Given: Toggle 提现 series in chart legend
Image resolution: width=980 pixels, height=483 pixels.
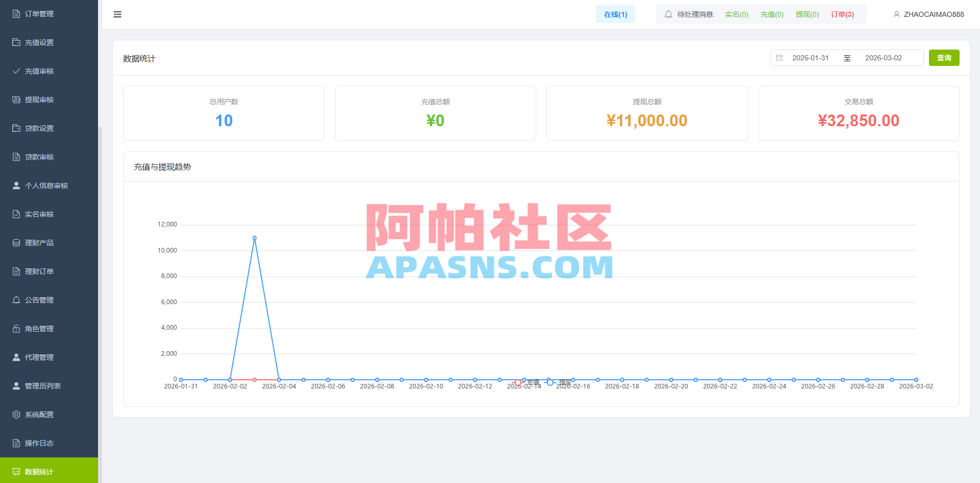Looking at the screenshot, I should [558, 382].
